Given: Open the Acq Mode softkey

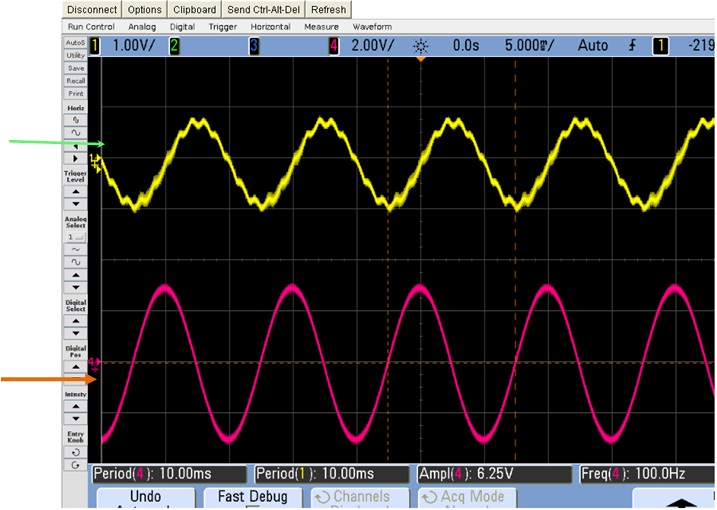Looking at the screenshot, I should click(467, 498).
